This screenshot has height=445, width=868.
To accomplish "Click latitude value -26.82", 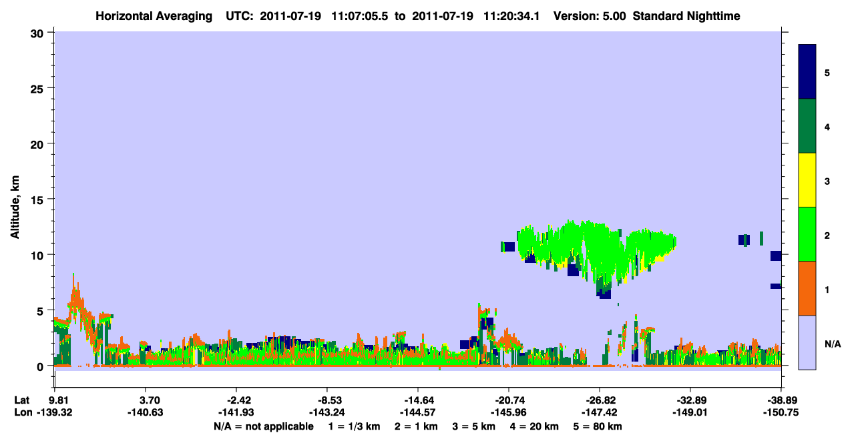I will click(600, 400).
